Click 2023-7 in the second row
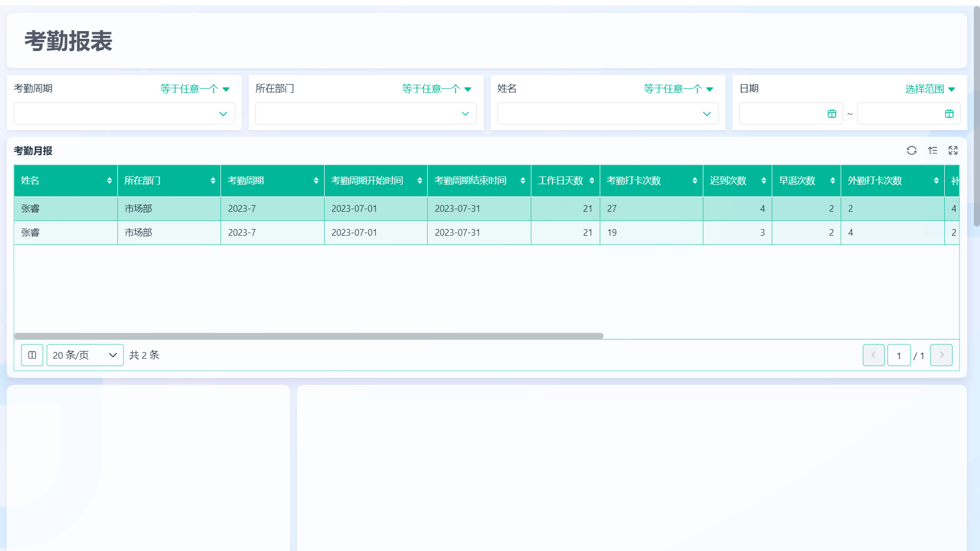The height and width of the screenshot is (551, 980). pos(242,233)
